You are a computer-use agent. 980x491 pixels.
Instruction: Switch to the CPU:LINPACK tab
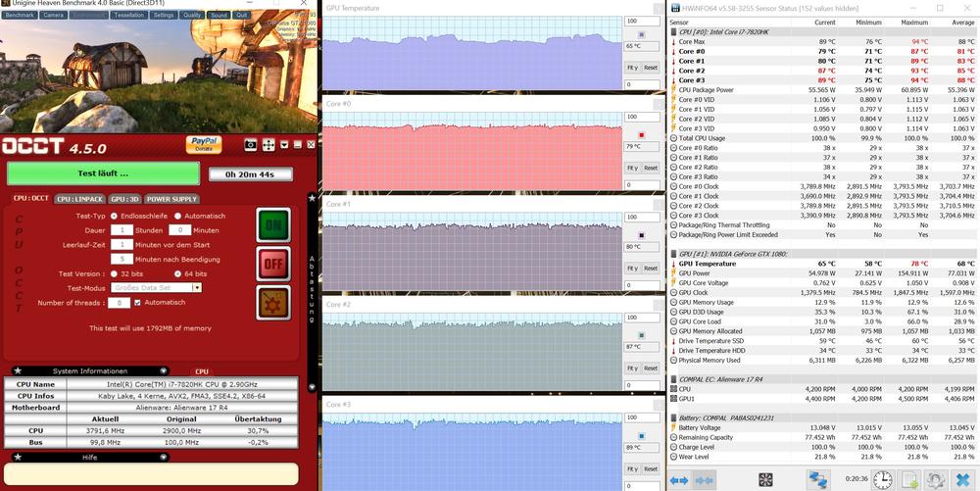click(77, 199)
